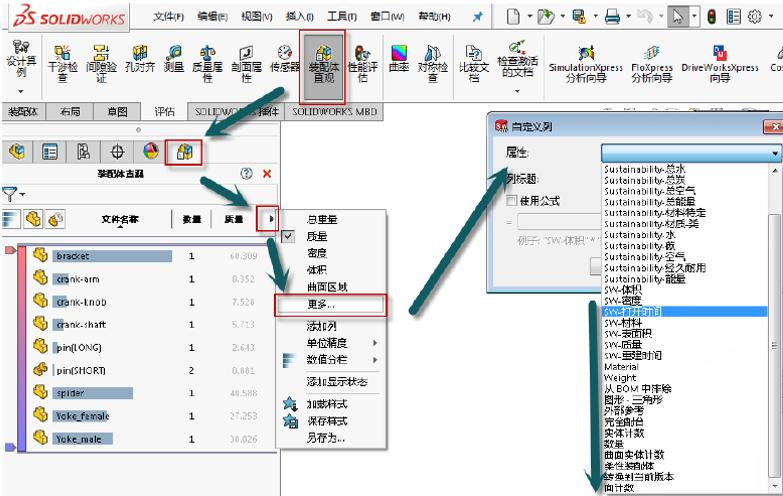This screenshot has height=496, width=783.
Task: Click the New document icon
Action: click(513, 16)
